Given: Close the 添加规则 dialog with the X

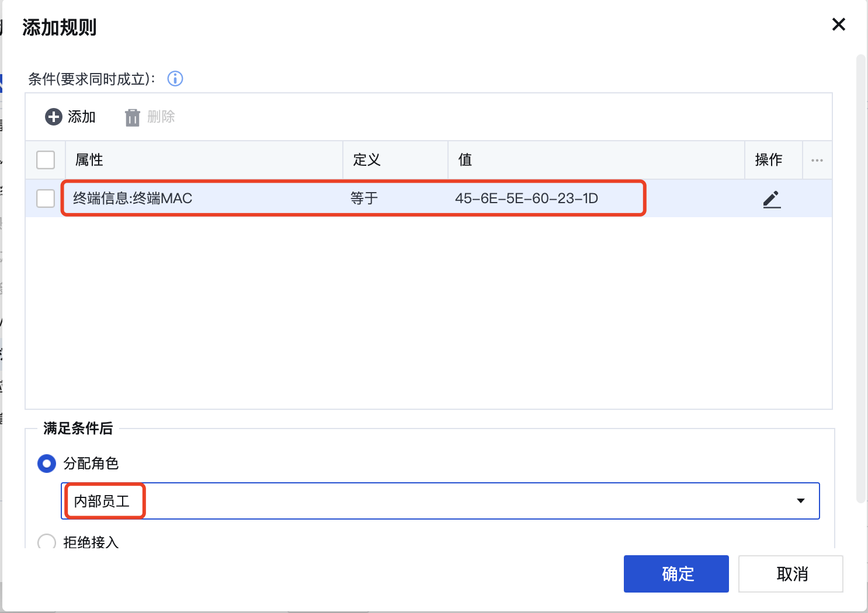Looking at the screenshot, I should tap(839, 25).
